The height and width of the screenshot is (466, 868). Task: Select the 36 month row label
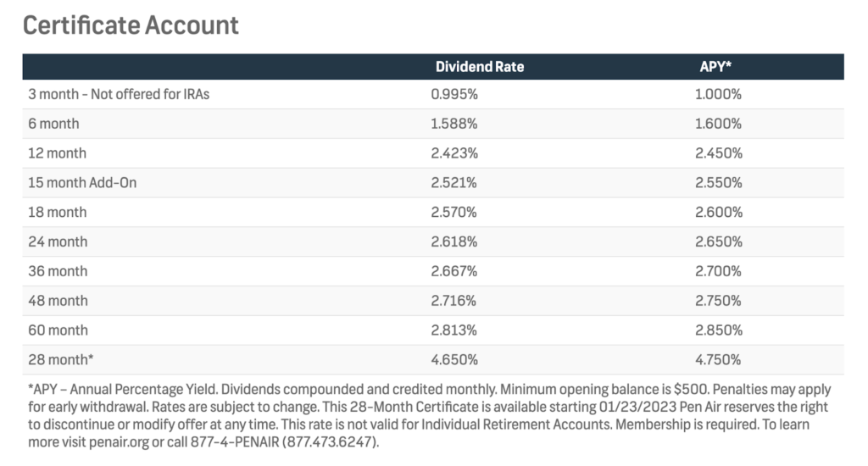[58, 271]
